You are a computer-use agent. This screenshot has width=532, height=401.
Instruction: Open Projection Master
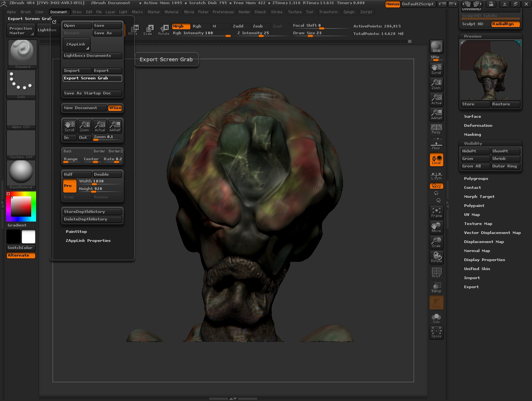coord(21,30)
